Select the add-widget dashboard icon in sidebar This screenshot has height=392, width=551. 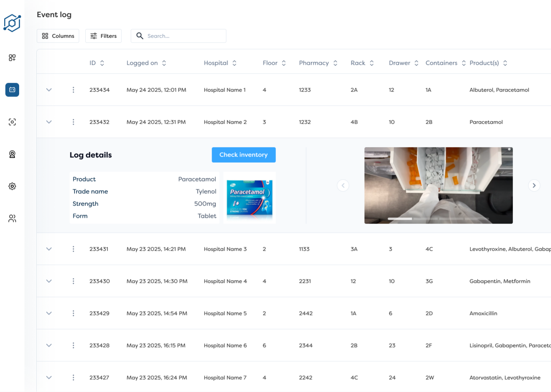[12, 58]
